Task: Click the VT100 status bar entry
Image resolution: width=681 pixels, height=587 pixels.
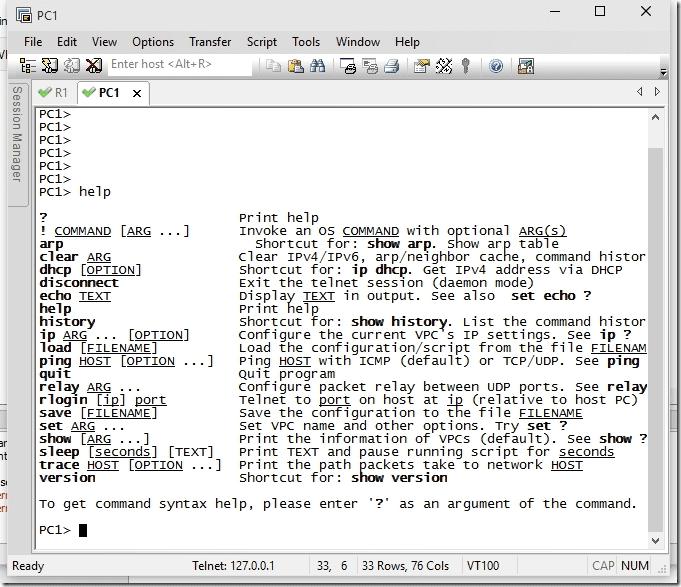Action: [x=483, y=566]
